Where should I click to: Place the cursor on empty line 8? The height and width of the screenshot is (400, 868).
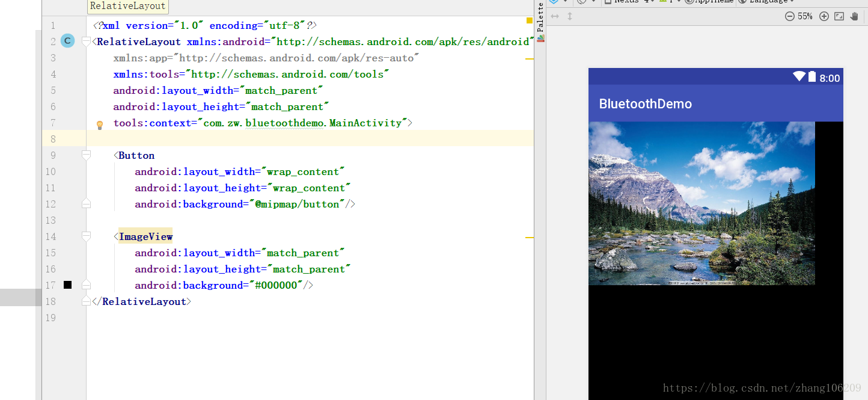tap(310, 139)
